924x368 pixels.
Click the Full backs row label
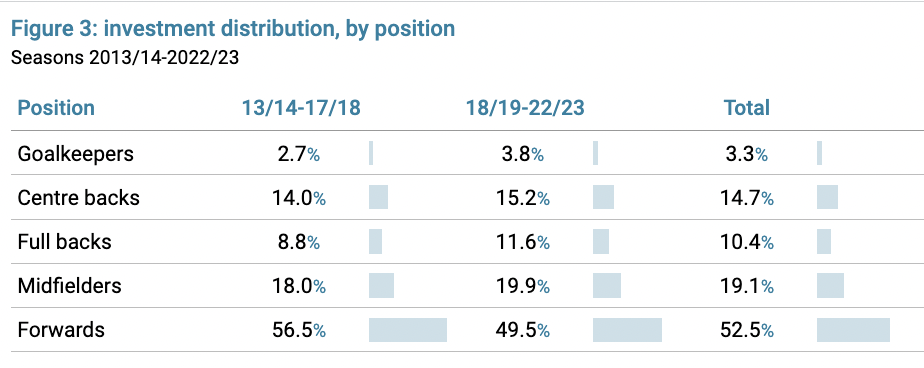pyautogui.click(x=64, y=242)
